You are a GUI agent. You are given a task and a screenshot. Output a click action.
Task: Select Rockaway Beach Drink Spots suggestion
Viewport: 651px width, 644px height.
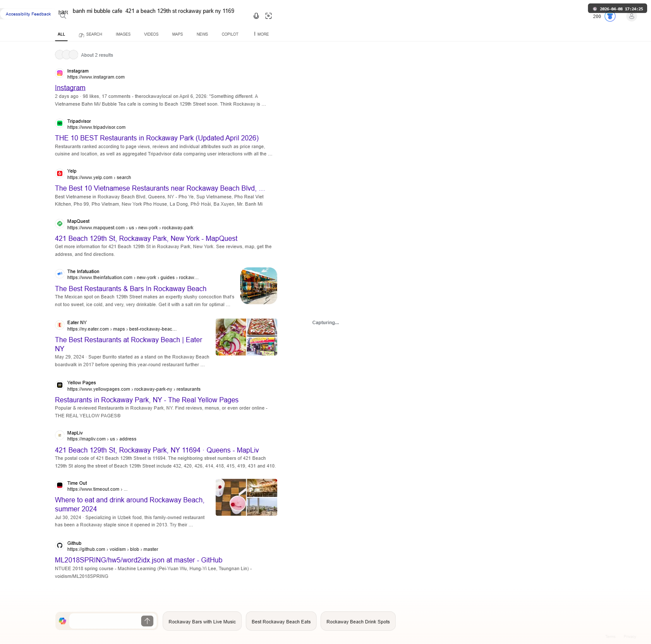coord(358,621)
